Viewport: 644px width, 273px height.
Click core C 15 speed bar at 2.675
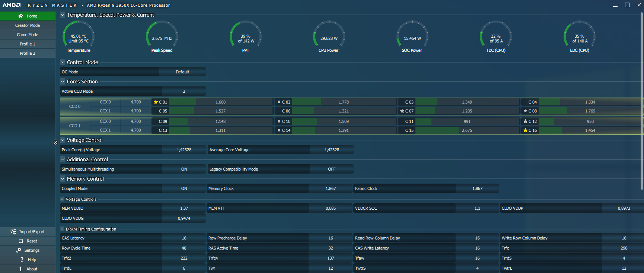tap(467, 130)
